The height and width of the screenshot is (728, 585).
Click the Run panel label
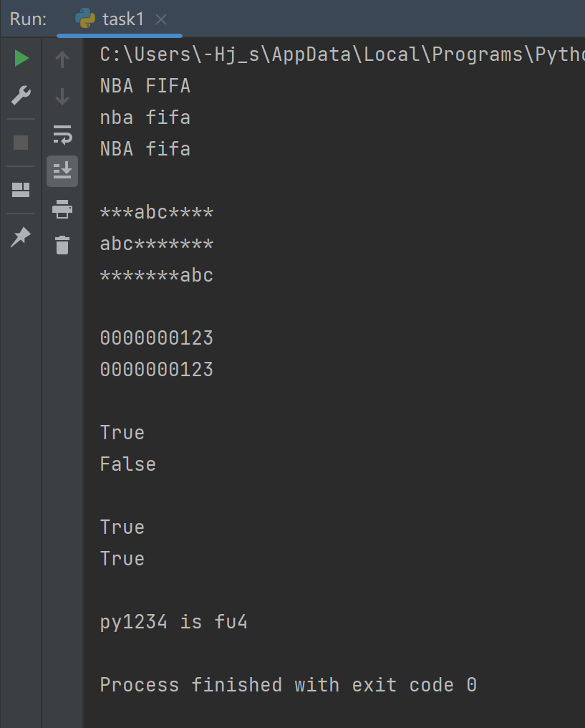pos(28,19)
